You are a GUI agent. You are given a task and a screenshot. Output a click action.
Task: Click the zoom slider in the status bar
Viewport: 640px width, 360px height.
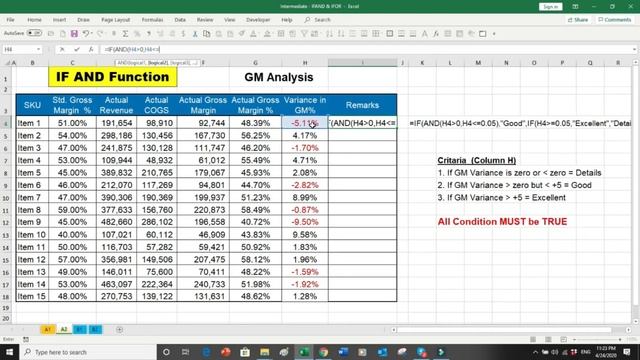[x=597, y=339]
